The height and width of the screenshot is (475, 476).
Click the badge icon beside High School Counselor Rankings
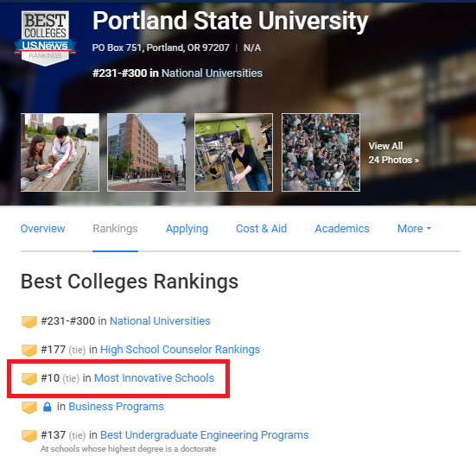(x=29, y=351)
